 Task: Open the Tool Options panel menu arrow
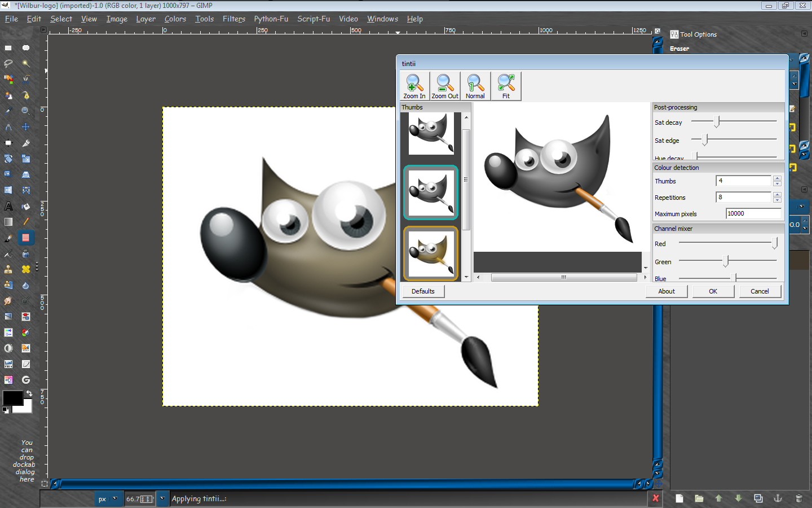[x=804, y=34]
